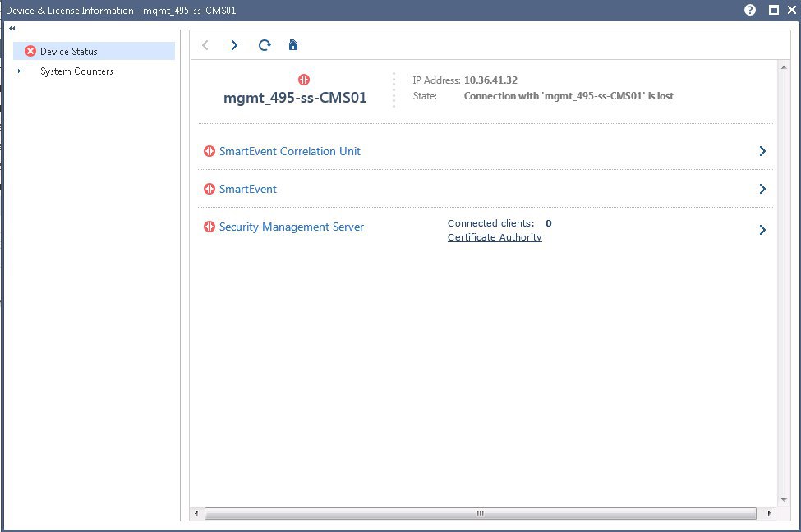
Task: Open Security Management Server details
Action: pyautogui.click(x=291, y=227)
